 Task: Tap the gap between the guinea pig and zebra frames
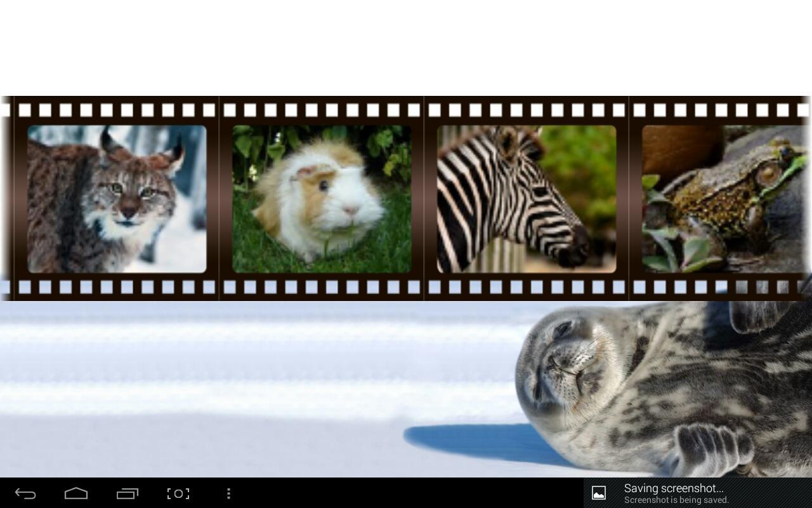click(x=425, y=198)
